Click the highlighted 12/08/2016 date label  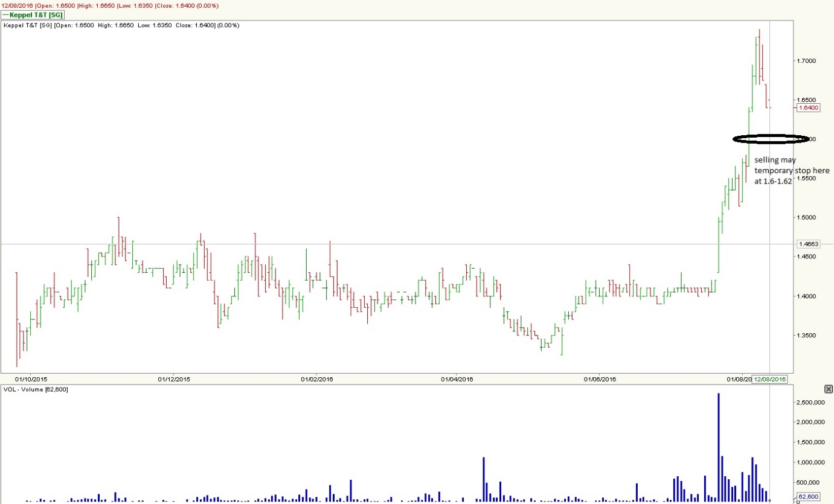[x=769, y=379]
